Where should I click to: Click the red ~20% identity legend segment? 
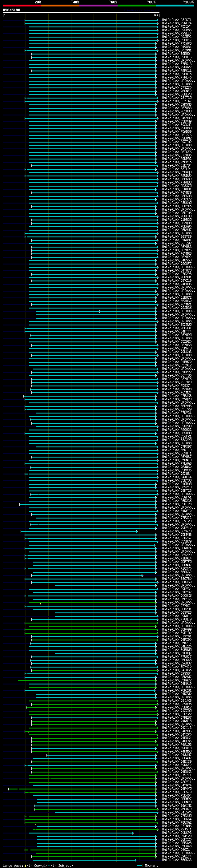[x=22, y=6]
